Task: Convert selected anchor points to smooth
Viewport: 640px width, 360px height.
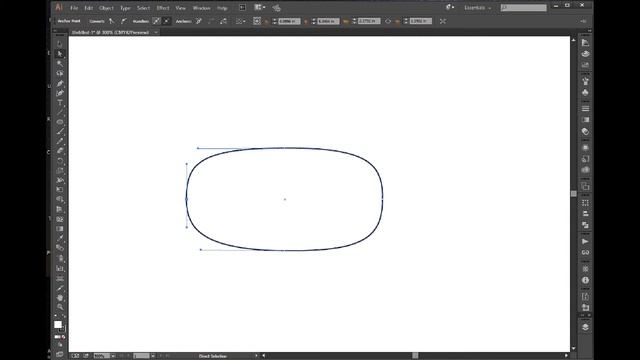Action: tap(123, 21)
